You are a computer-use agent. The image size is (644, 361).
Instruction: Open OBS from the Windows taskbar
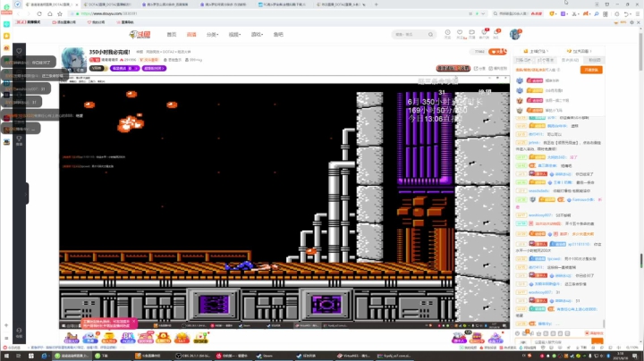point(193,356)
